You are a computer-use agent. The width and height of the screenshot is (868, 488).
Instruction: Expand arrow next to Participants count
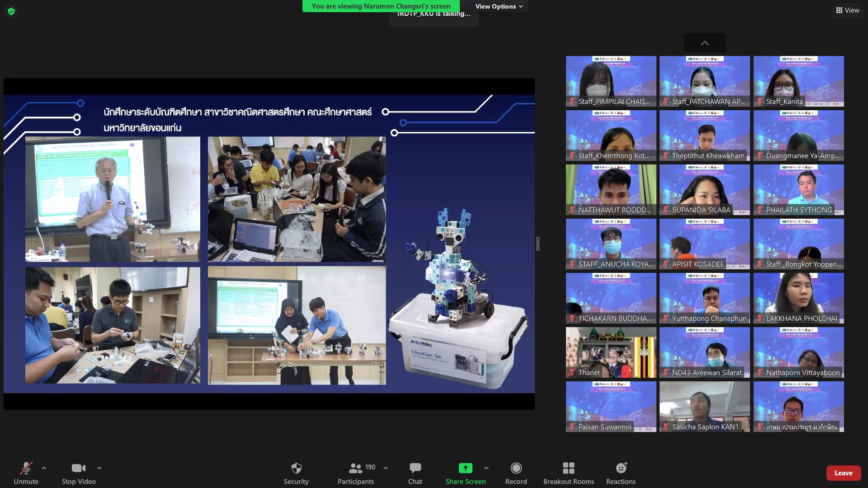click(386, 468)
